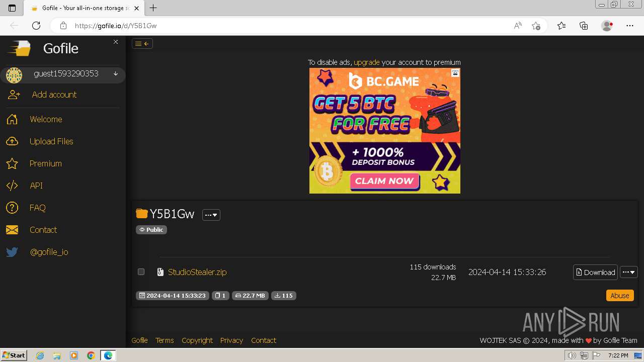Refresh the page
This screenshot has width=644, height=362.
click(x=36, y=26)
